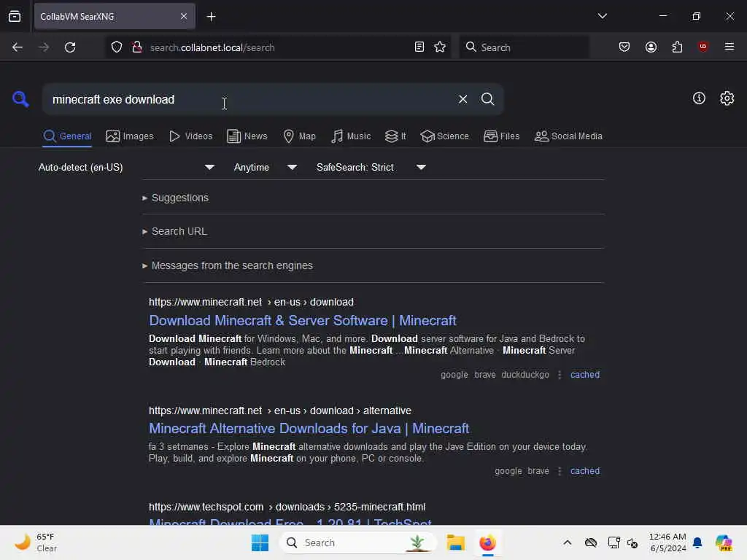Click Firefox icon in taskbar
This screenshot has width=747, height=560.
coord(487,542)
